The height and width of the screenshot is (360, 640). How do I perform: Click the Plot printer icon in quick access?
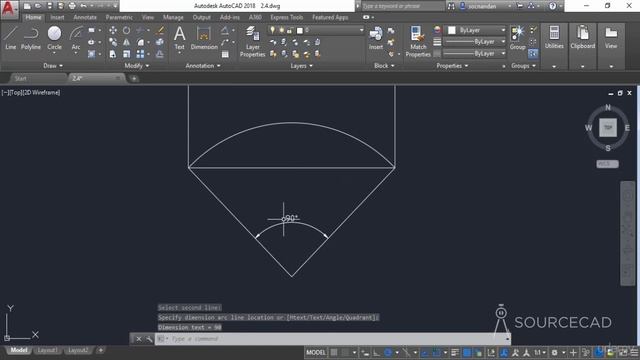click(x=72, y=6)
